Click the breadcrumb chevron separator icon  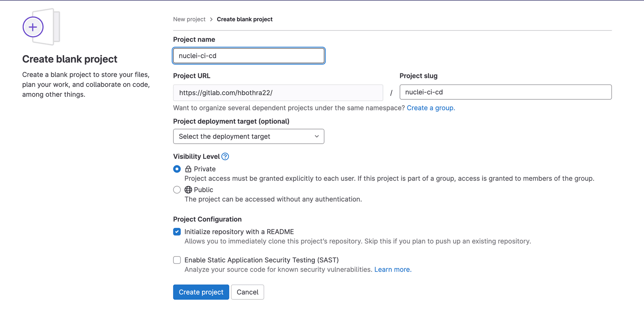[211, 19]
